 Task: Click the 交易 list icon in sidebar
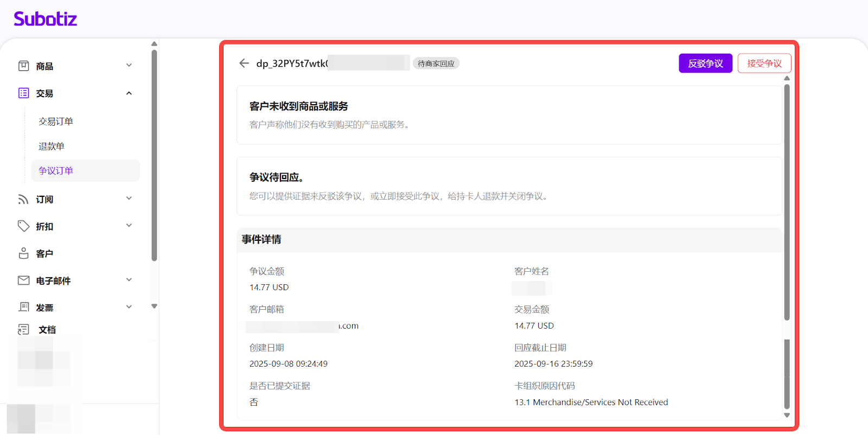[x=24, y=93]
